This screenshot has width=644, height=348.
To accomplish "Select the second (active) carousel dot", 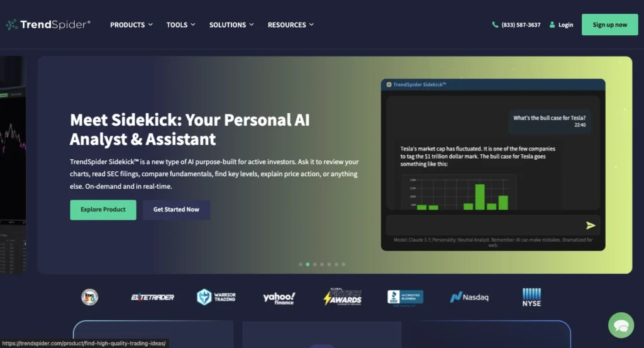I will [x=308, y=264].
